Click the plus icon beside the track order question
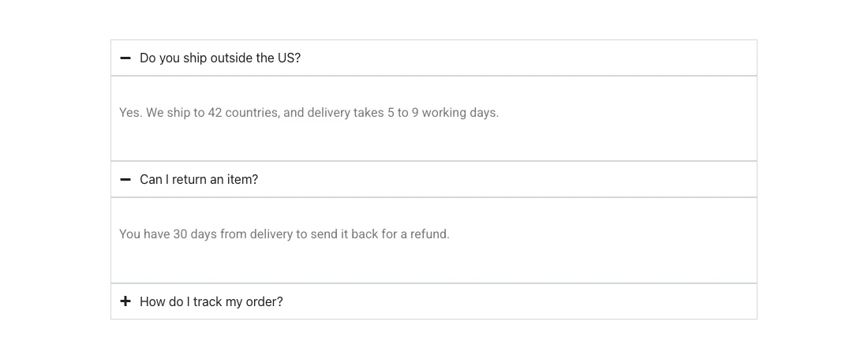 coord(125,301)
